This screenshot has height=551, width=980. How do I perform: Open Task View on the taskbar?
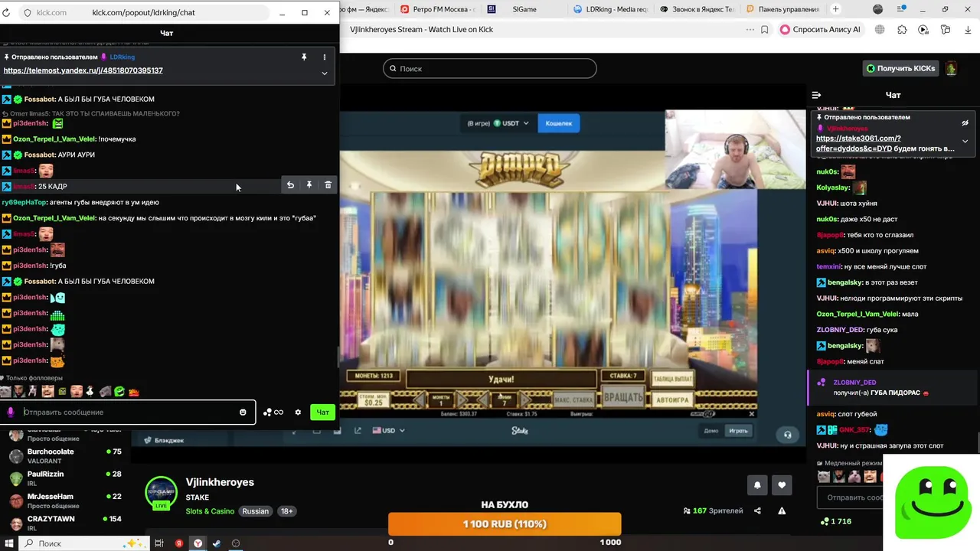(x=159, y=543)
